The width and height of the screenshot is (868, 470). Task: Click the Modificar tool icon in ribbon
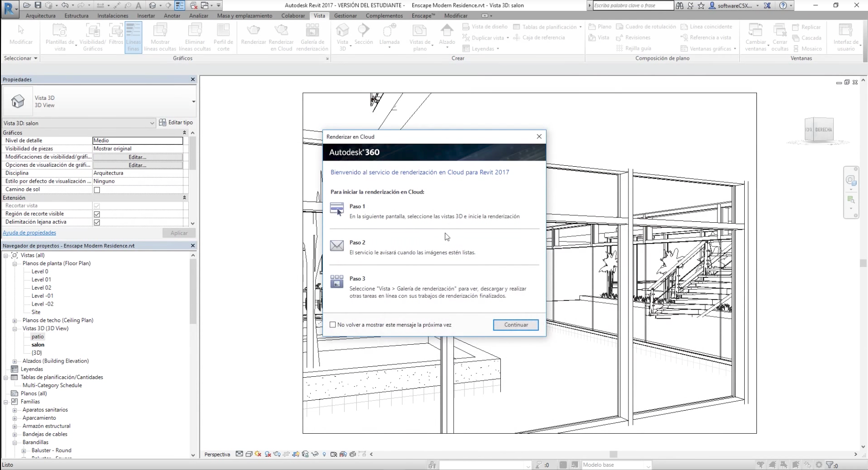click(21, 30)
